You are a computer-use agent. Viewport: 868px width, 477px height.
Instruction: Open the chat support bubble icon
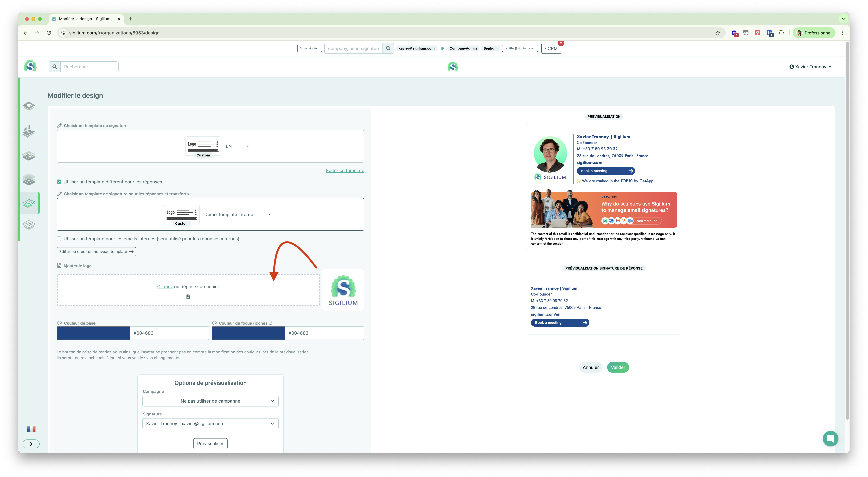click(830, 438)
